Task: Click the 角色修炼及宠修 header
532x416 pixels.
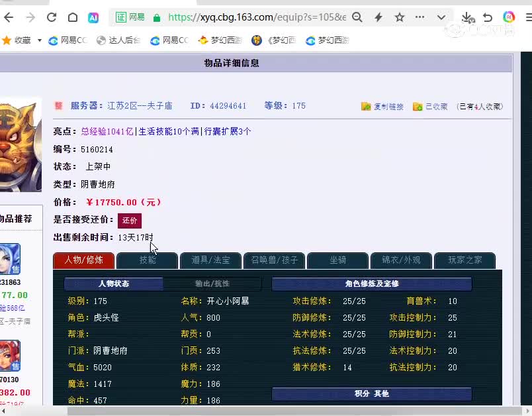Action: [372, 284]
